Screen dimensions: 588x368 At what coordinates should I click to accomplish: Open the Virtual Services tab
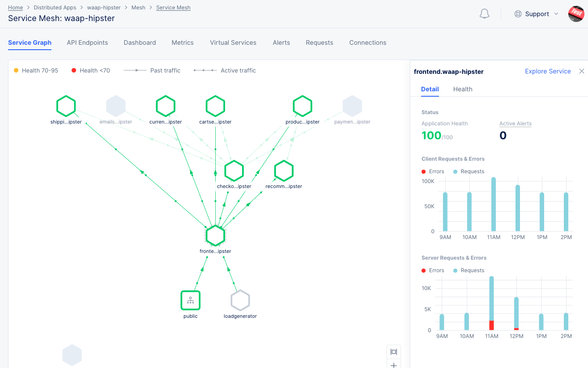[x=233, y=43]
